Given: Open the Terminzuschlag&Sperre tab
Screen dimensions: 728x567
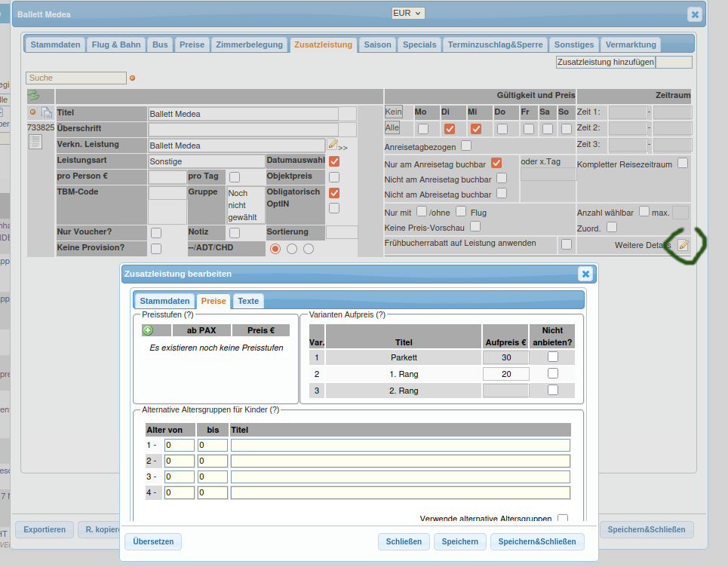Looking at the screenshot, I should [x=494, y=44].
